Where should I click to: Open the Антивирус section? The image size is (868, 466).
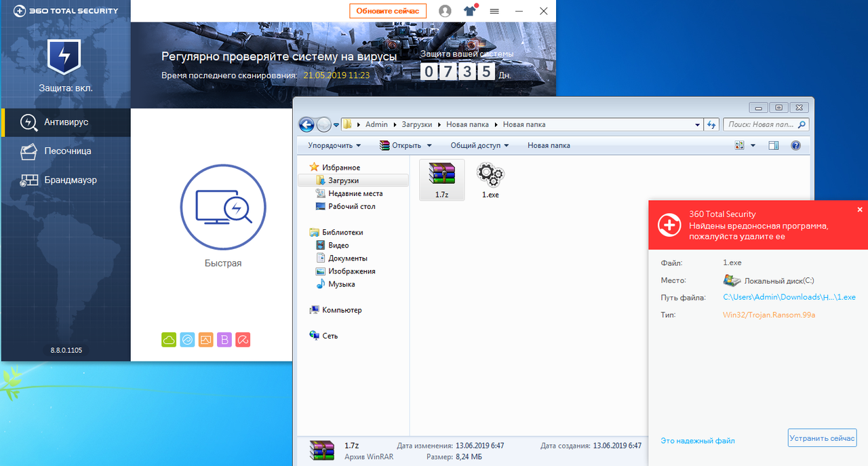66,122
